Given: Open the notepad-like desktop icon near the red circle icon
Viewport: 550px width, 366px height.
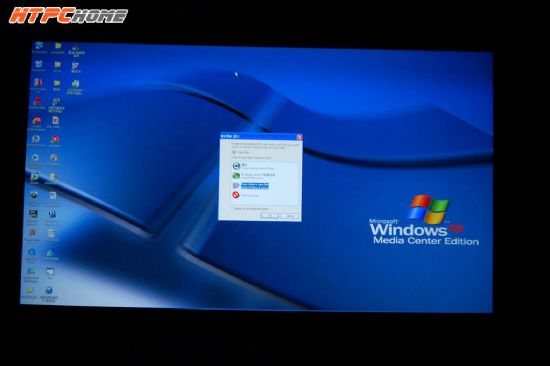Looking at the screenshot, I should [51, 233].
